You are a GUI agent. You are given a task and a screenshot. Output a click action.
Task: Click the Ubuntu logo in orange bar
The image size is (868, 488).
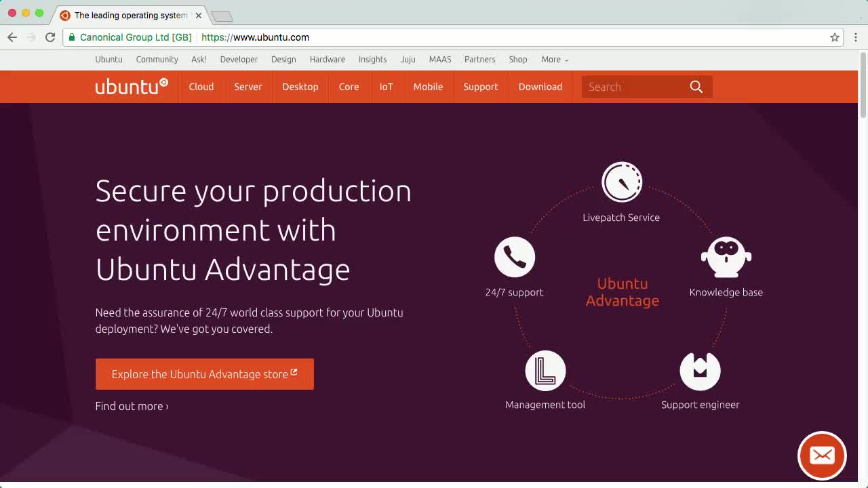[x=132, y=86]
